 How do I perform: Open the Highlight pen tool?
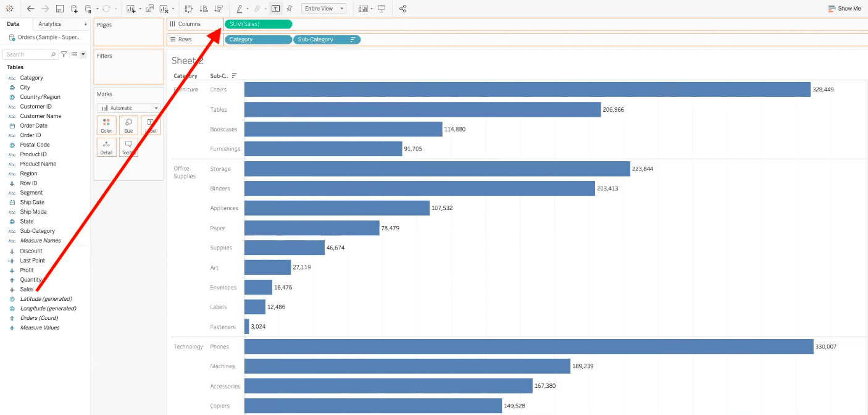coord(240,9)
